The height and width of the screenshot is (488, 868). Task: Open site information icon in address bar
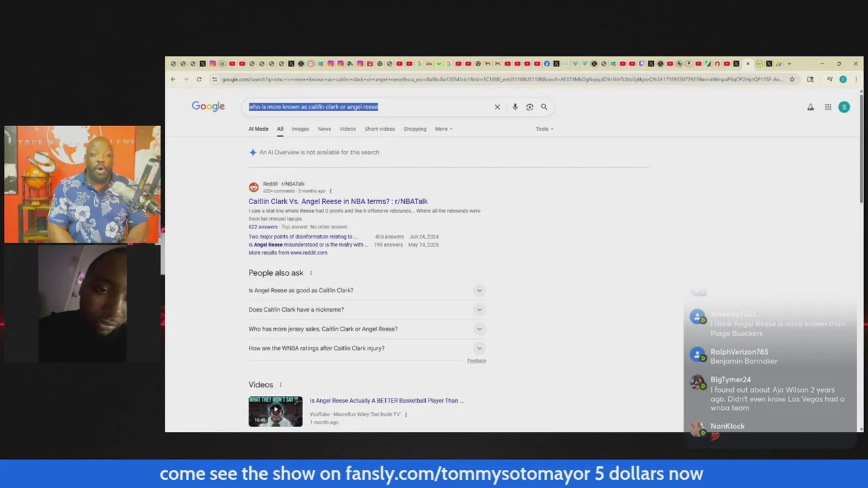click(215, 79)
